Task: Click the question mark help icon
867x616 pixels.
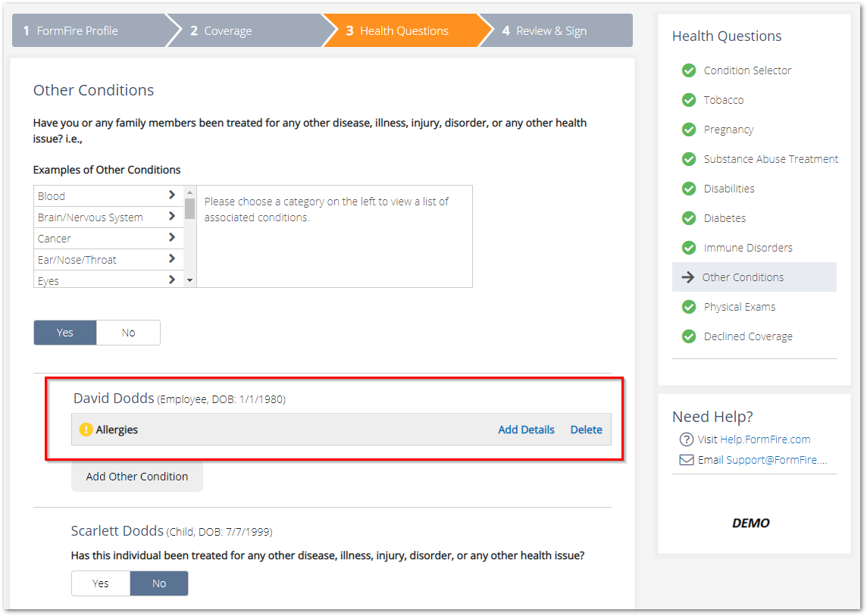Action: 686,439
